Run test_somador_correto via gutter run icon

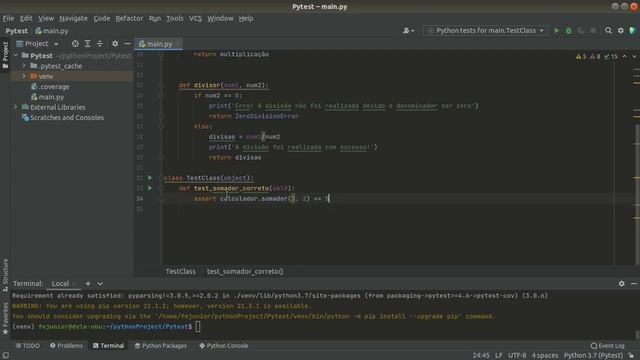[150, 188]
